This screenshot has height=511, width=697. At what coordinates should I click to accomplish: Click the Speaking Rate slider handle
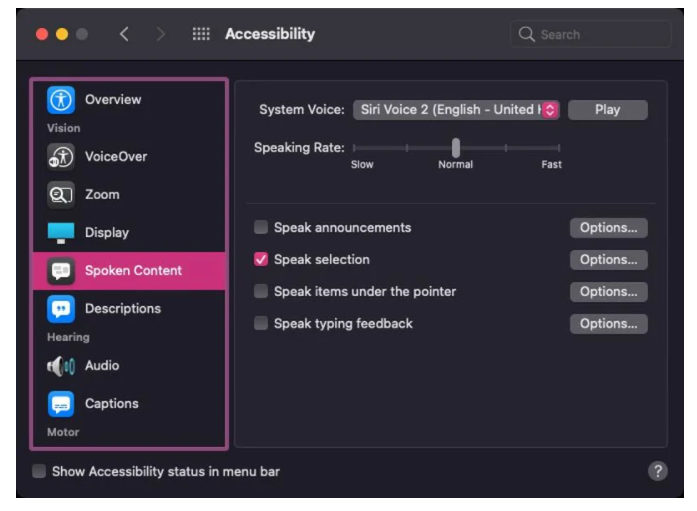point(456,148)
